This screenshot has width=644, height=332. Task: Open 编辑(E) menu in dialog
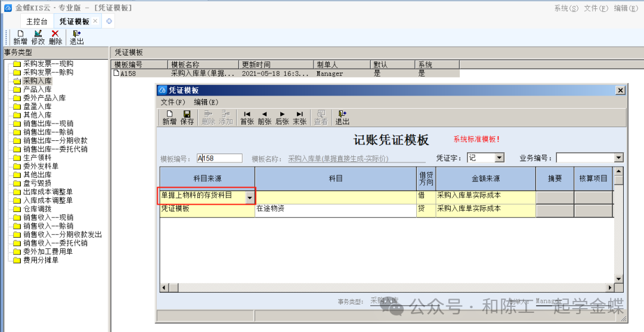pyautogui.click(x=206, y=102)
